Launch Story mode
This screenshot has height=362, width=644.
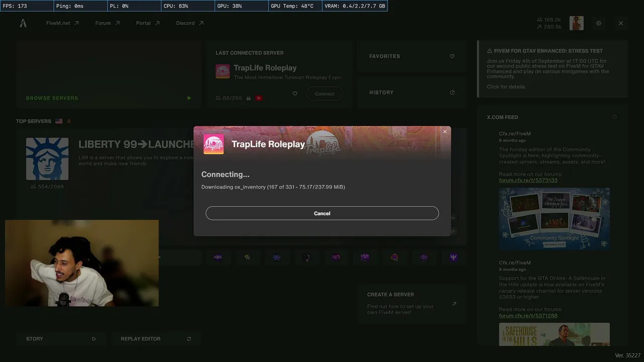(61, 339)
